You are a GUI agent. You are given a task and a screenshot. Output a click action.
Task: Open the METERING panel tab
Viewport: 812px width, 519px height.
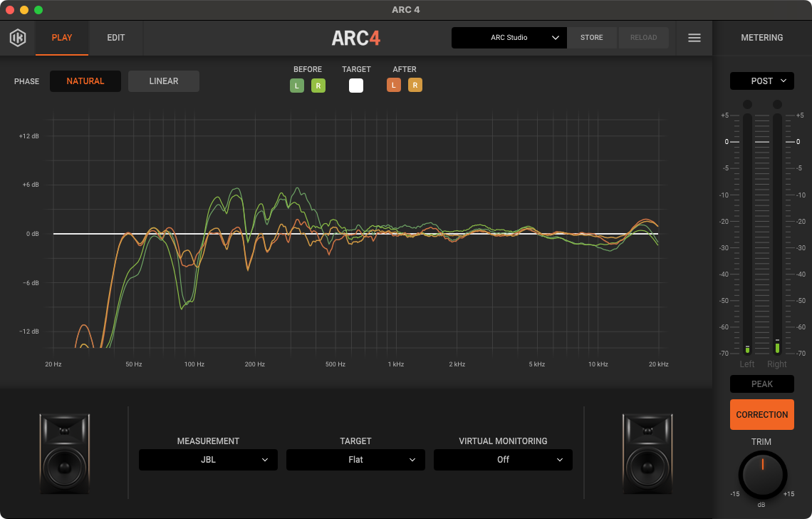click(x=761, y=38)
